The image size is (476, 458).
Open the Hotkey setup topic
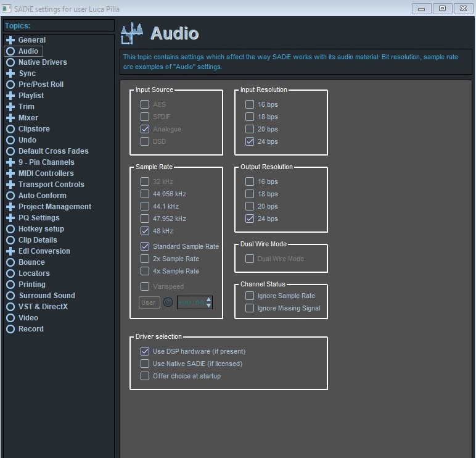pyautogui.click(x=41, y=229)
